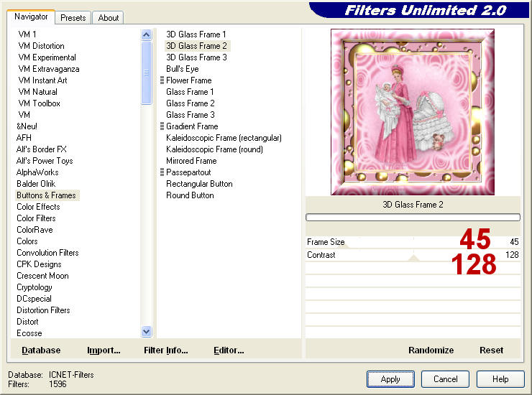This screenshot has height=395, width=532.
Task: Select AlphaWorks category
Action: pos(37,172)
